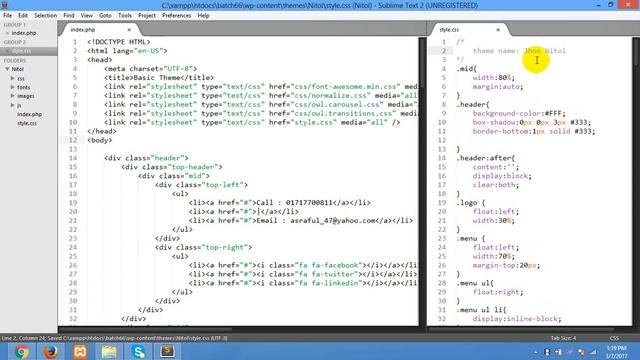This screenshot has height=360, width=640.
Task: Expand the fonts folder
Action: point(13,87)
